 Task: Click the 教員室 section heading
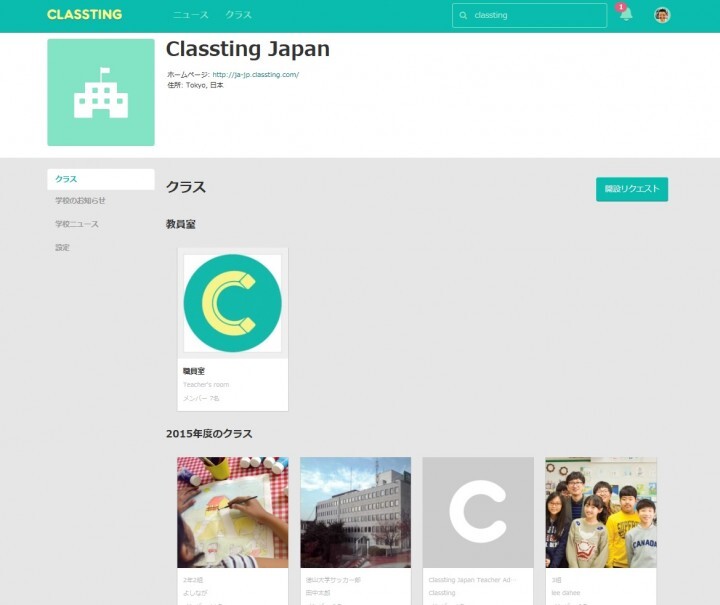coord(181,224)
